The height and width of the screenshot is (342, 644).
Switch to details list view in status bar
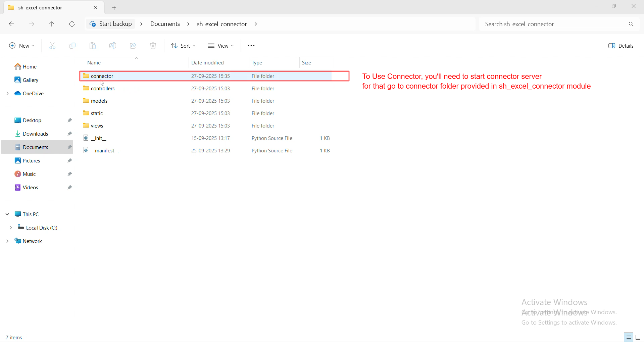[629, 337]
